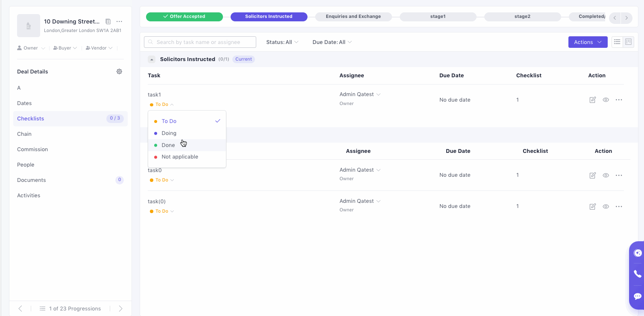The height and width of the screenshot is (316, 644).
Task: Expand the Due Date: All filter
Action: (332, 42)
